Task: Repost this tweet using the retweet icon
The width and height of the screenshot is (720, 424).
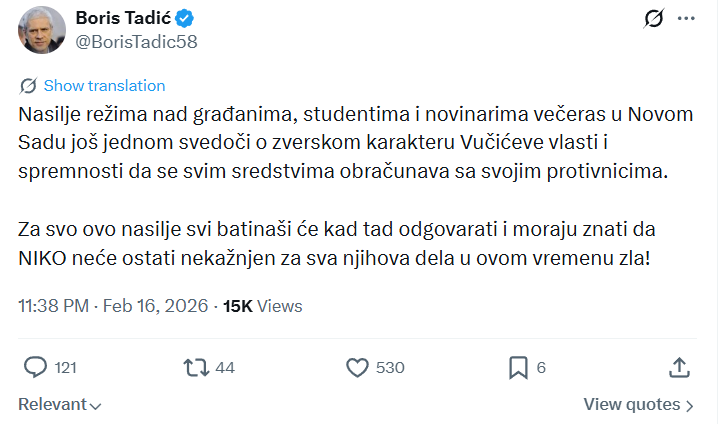Action: (197, 367)
